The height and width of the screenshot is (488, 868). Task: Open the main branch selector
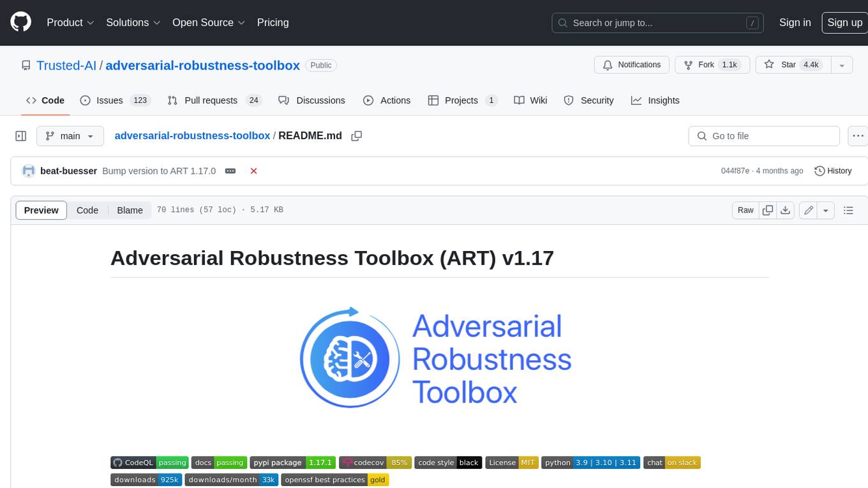point(70,136)
